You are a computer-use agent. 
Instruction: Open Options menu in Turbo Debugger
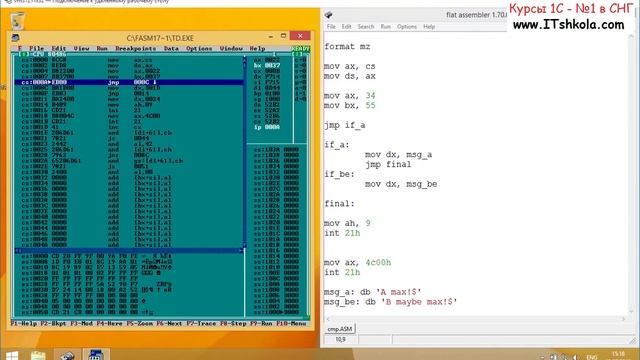click(x=199, y=48)
